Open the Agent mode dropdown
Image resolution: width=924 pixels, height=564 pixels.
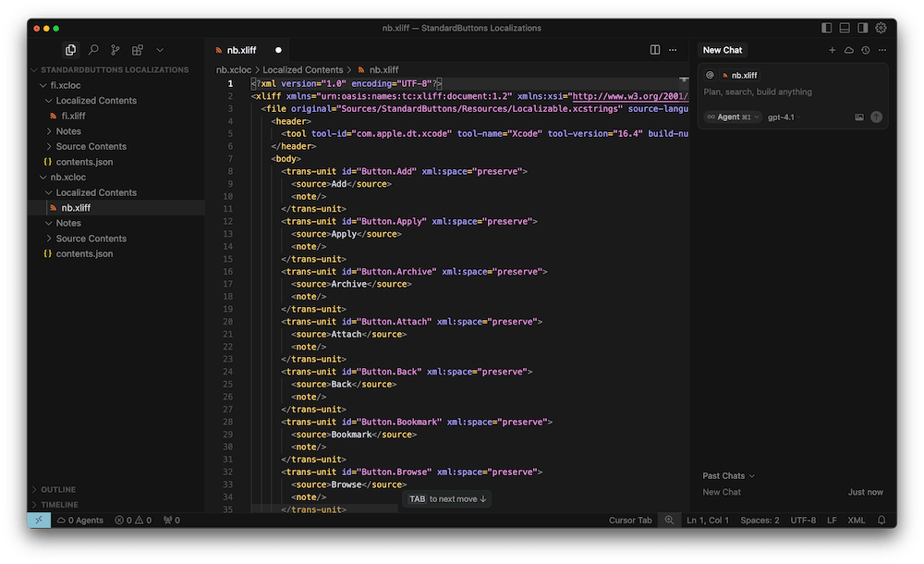click(x=733, y=116)
